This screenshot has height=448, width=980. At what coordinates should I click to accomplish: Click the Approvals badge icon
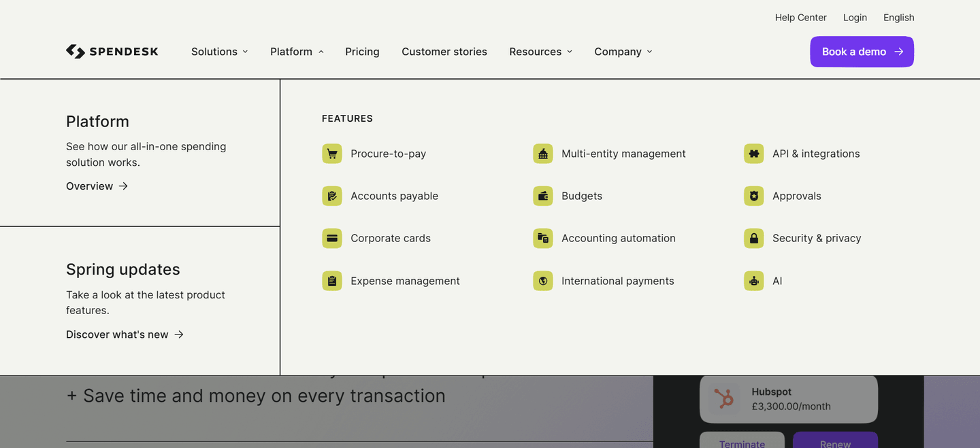click(x=754, y=196)
